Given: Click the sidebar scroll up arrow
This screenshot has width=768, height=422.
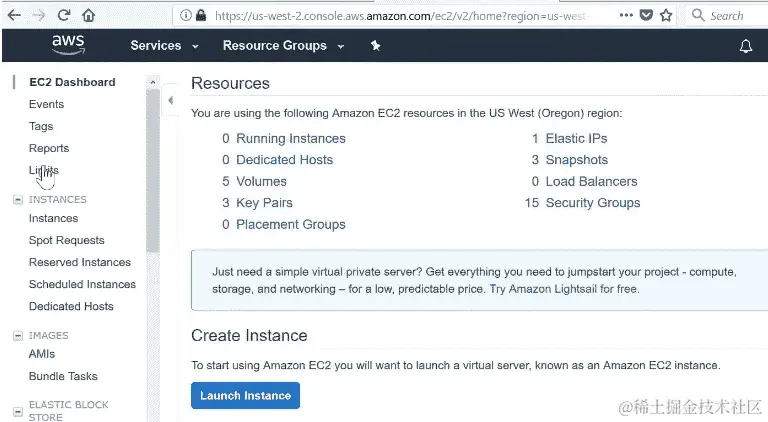Looking at the screenshot, I should click(152, 82).
